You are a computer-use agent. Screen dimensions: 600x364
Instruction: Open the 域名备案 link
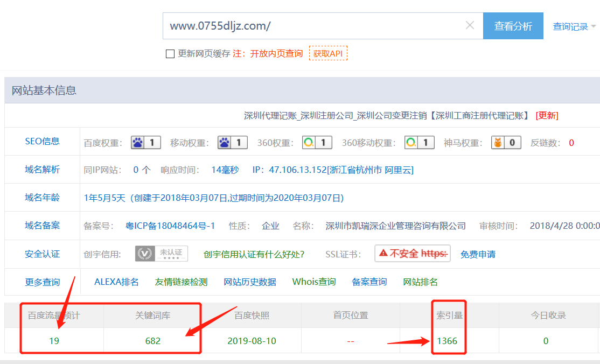click(42, 226)
